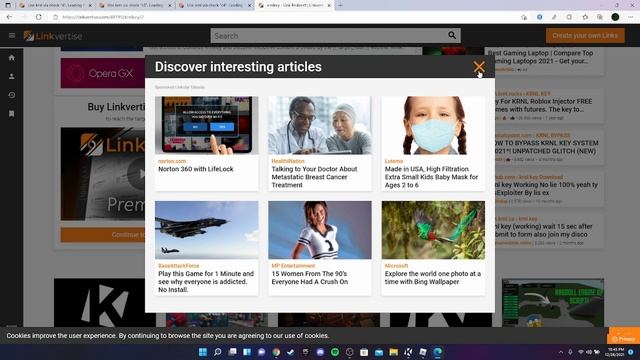Open Discord from the taskbar
This screenshot has height=360, width=640.
click(x=320, y=352)
